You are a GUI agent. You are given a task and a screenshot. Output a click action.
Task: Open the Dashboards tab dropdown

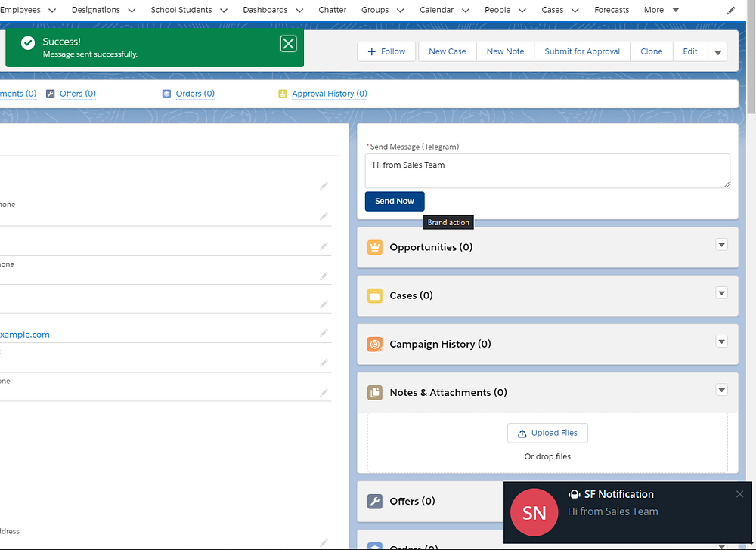(x=299, y=10)
